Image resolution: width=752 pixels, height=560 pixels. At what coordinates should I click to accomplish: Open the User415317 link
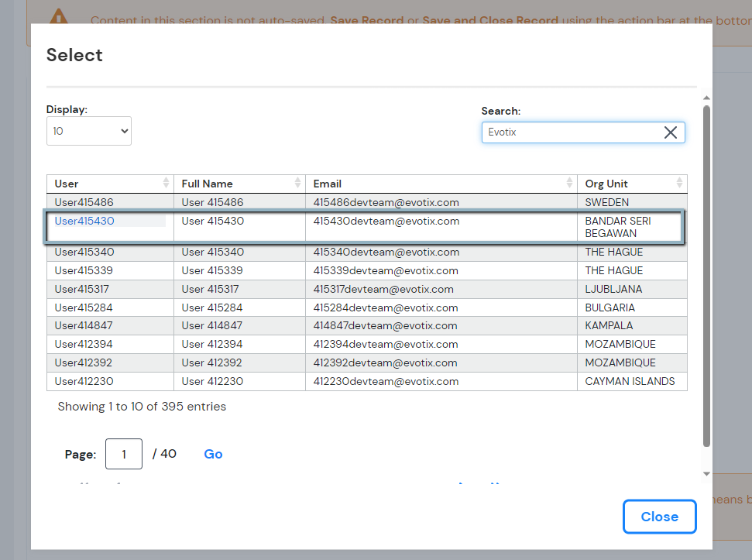[81, 289]
